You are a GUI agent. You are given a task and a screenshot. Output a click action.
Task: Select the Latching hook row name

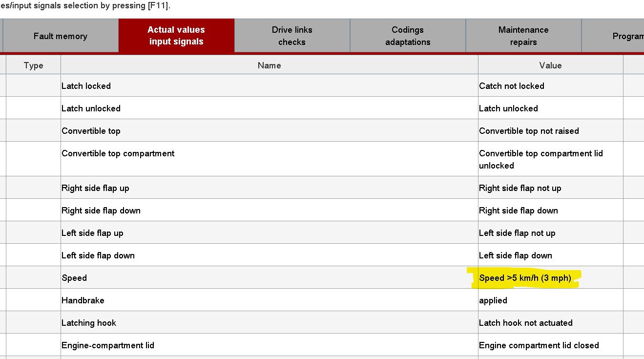coord(89,323)
